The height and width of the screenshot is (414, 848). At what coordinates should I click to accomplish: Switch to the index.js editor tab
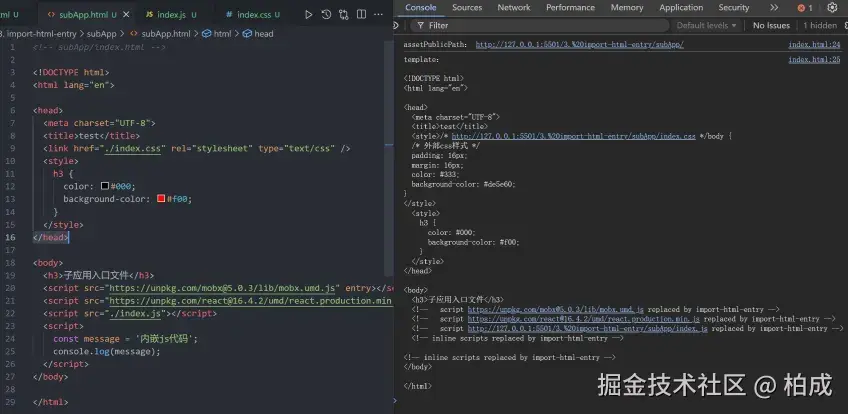click(171, 15)
